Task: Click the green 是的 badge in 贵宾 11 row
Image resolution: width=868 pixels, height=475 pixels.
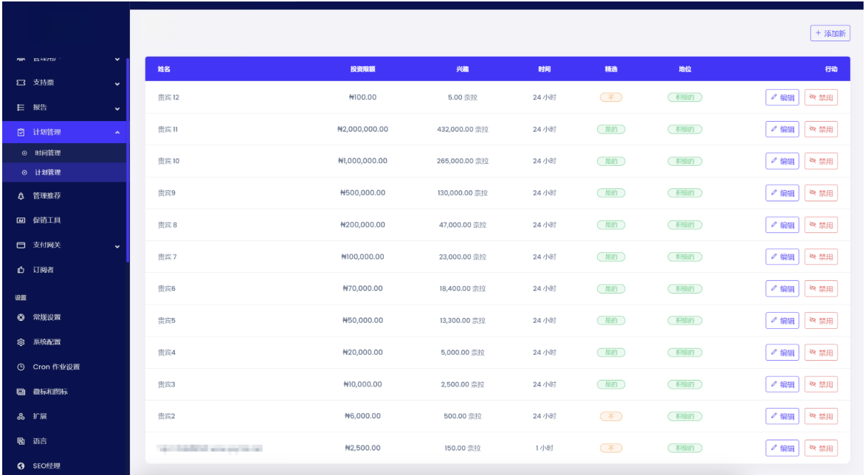Action: pyautogui.click(x=611, y=129)
